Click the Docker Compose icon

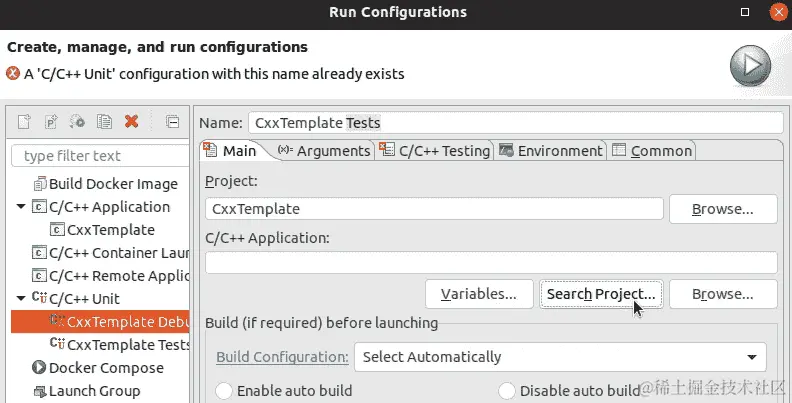click(39, 367)
